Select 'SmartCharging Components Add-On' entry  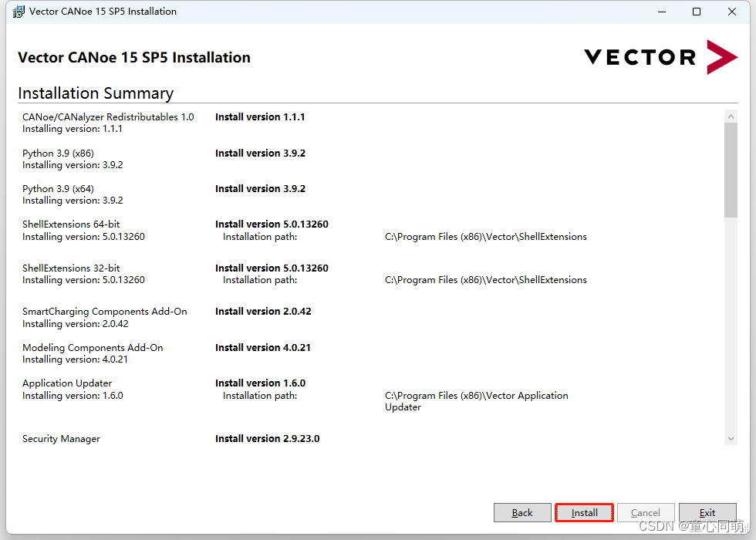point(105,312)
